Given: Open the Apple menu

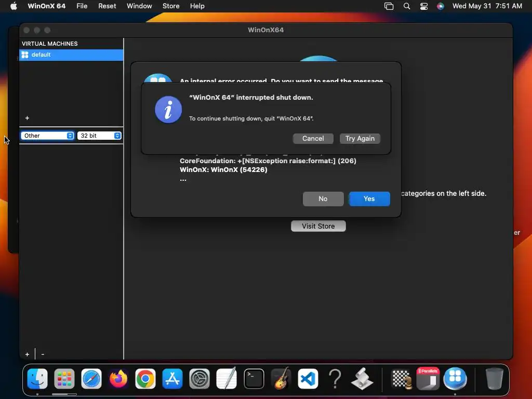Looking at the screenshot, I should 14,6.
